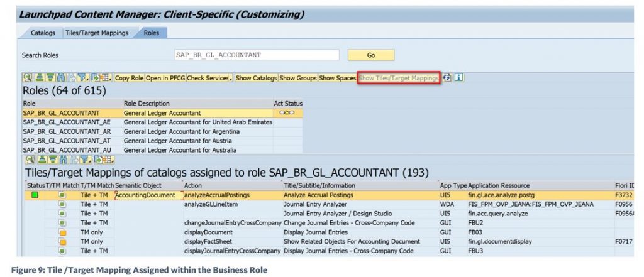Click Find binoculars in Roles toolbar
This screenshot has height=277, width=644.
61,77
